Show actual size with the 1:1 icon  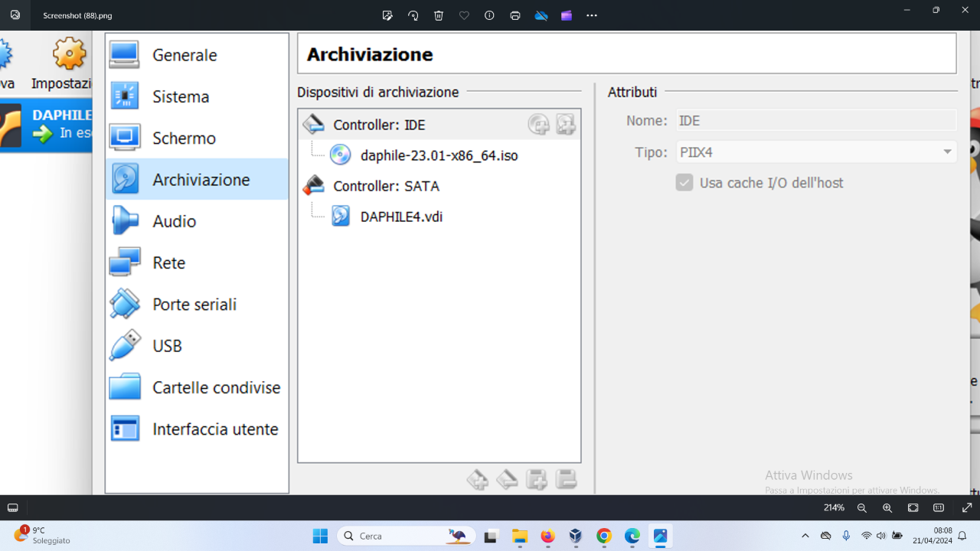939,507
